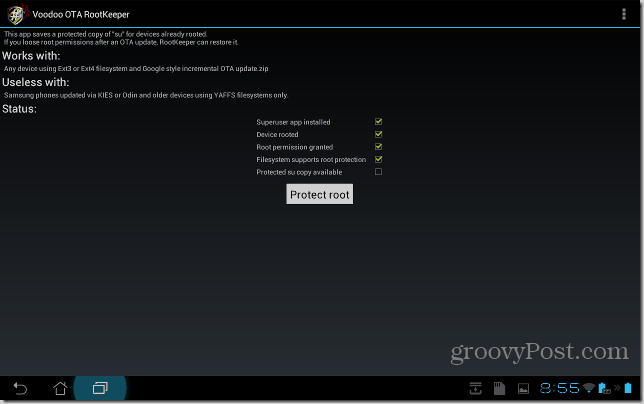644x404 pixels.
Task: Tap the Superuser app installed label
Action: [x=293, y=122]
